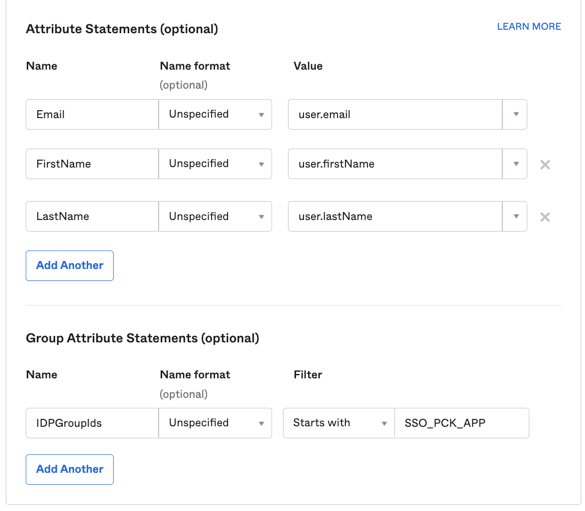Edit the SSO_PCK_APP filter value field
Viewport: 585px width, 511px height.
pyautogui.click(x=462, y=423)
